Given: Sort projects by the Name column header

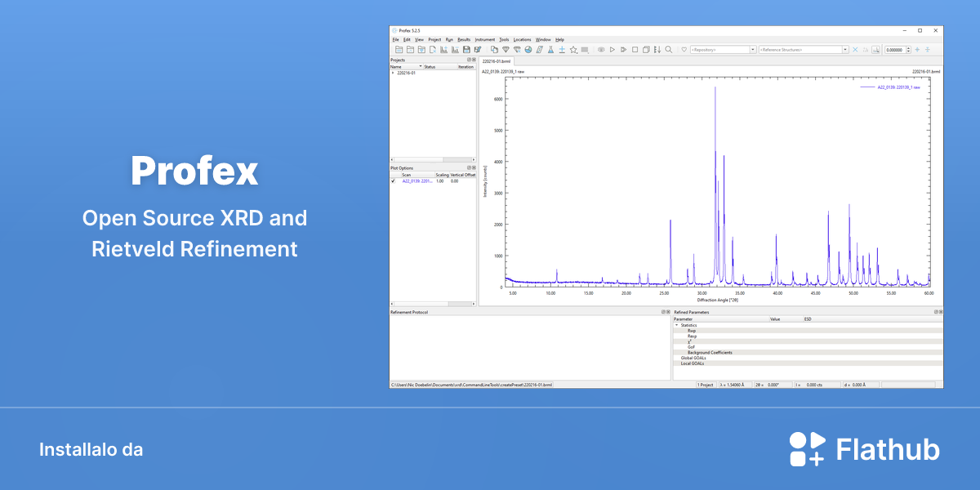Looking at the screenshot, I should tap(406, 66).
